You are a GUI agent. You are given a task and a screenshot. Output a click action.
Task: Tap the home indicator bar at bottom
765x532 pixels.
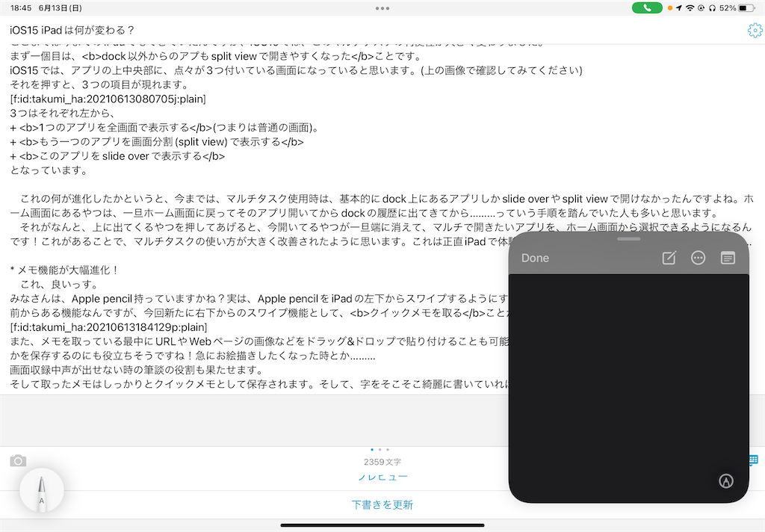tap(382, 526)
